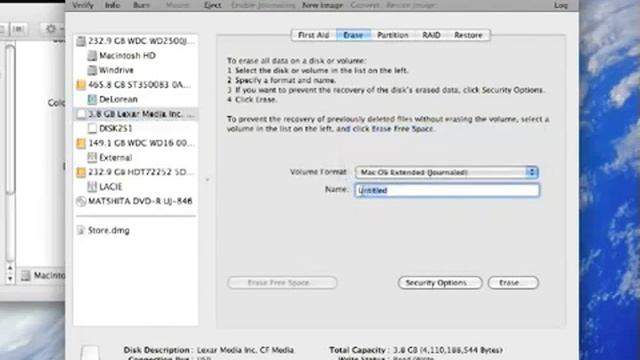
Task: Click Burn in the toolbar
Action: click(141, 5)
